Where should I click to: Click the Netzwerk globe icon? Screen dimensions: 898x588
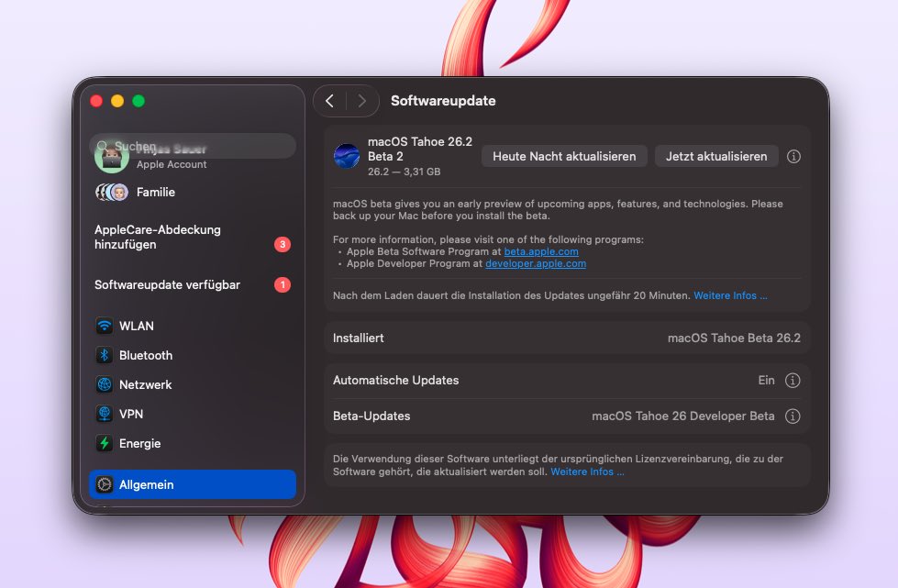pyautogui.click(x=105, y=384)
